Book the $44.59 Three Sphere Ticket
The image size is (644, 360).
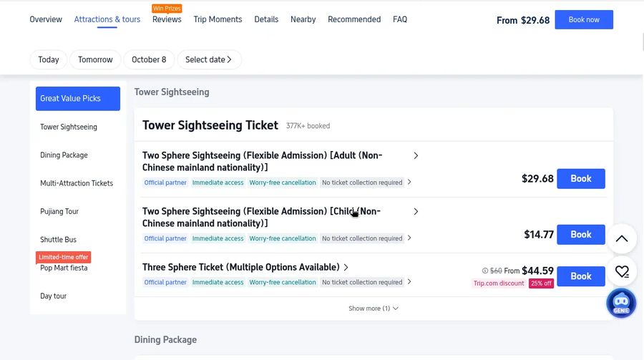pyautogui.click(x=581, y=276)
